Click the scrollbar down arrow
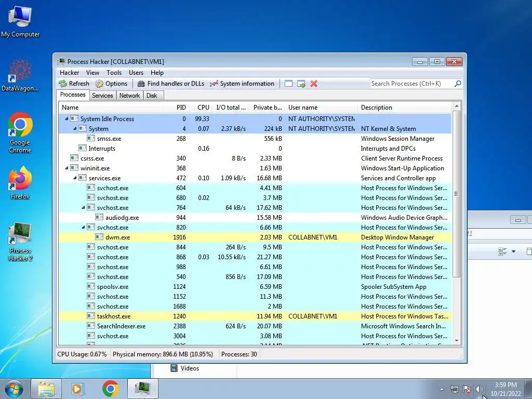This screenshot has width=532, height=399. tap(457, 341)
